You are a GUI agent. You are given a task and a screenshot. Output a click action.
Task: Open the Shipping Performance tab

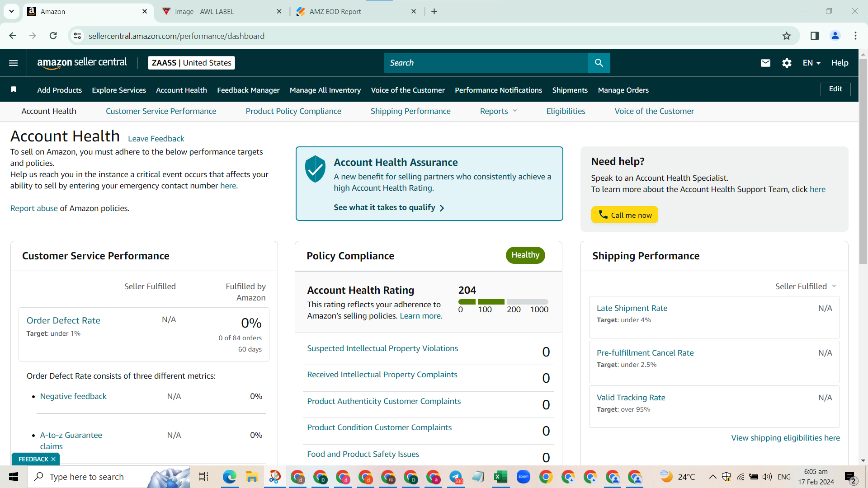[x=410, y=111]
